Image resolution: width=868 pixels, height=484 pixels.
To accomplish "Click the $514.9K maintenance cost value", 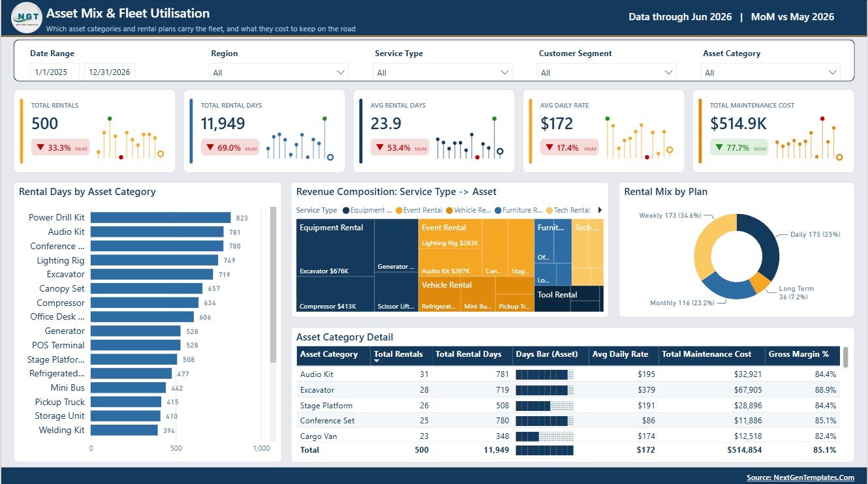I will point(738,123).
